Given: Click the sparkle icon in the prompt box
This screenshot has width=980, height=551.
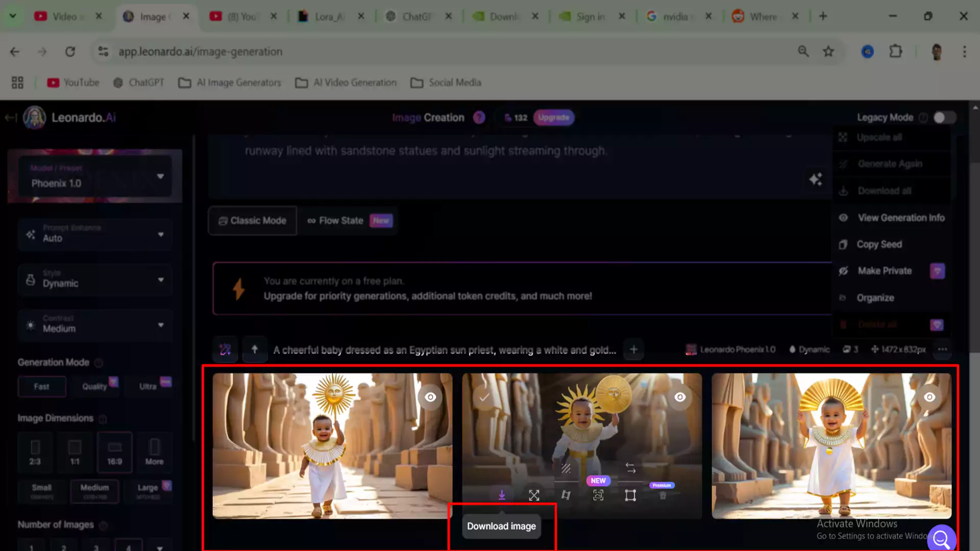Looking at the screenshot, I should [816, 179].
